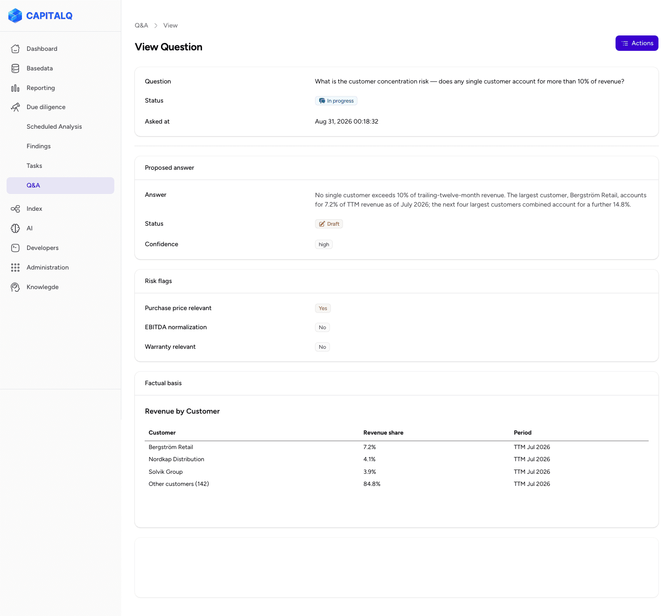Click the Other customers (142) cell
Viewport: 672px width, 616px height.
(179, 484)
